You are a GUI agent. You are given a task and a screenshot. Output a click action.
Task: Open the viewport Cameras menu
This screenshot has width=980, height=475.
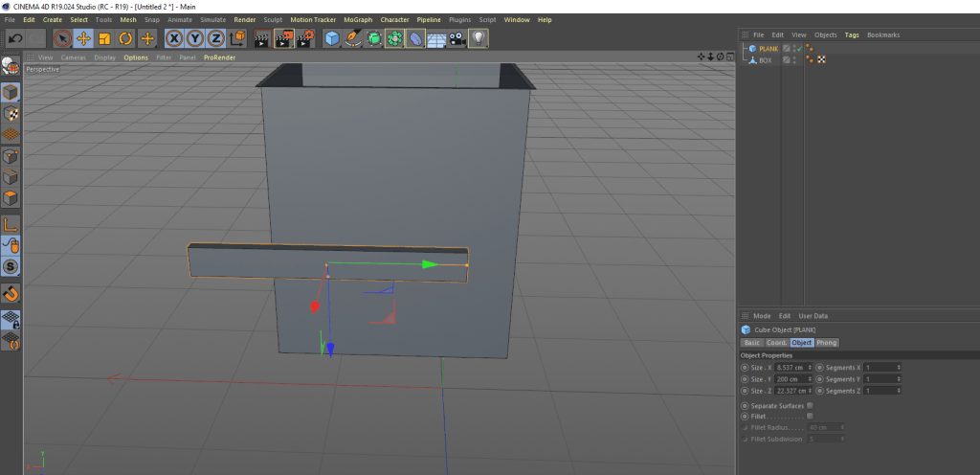[x=73, y=57]
